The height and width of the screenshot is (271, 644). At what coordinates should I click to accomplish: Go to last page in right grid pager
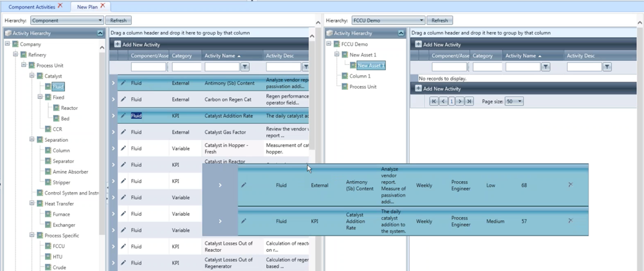click(x=469, y=101)
